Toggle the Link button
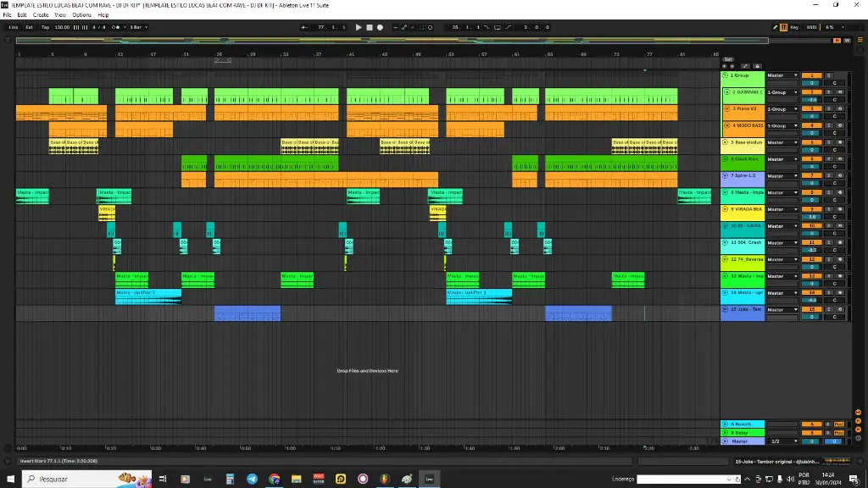The image size is (868, 488). click(14, 27)
